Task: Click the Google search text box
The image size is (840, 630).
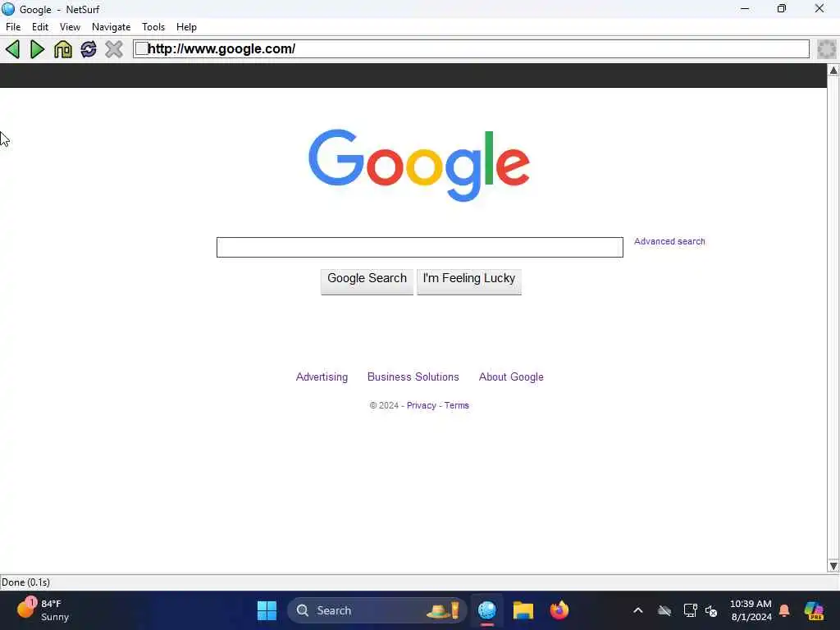Action: point(419,247)
